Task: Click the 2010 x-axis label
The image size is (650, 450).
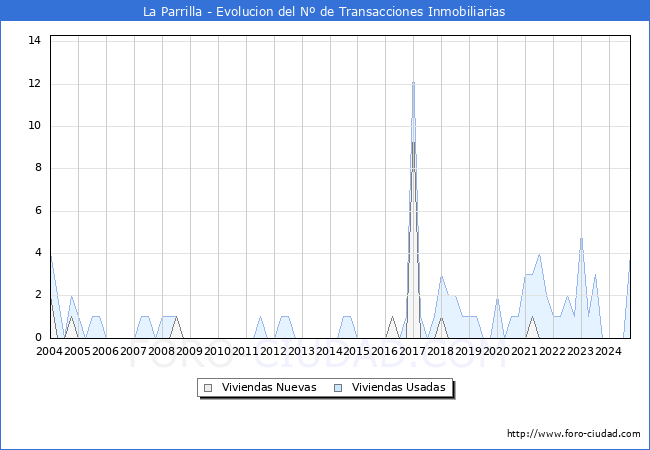Action: [x=217, y=351]
